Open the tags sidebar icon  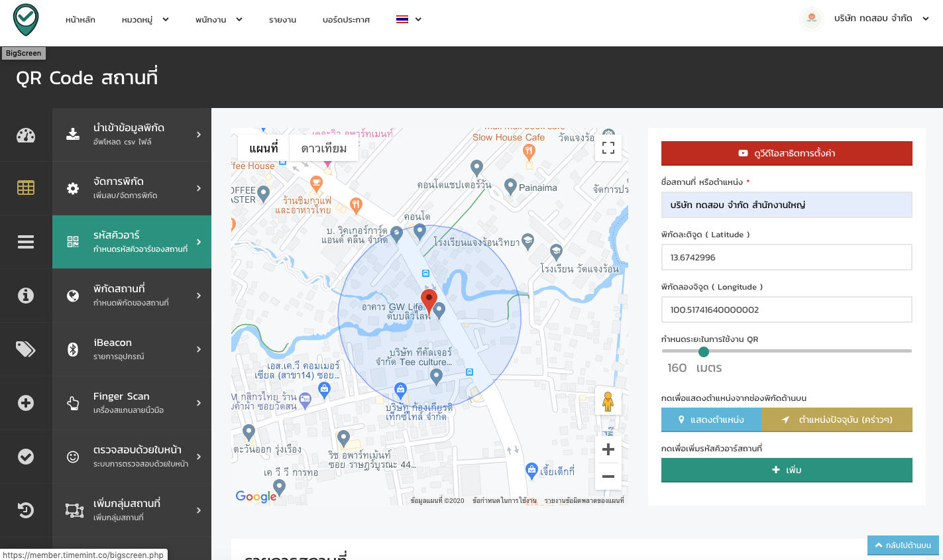(x=26, y=349)
